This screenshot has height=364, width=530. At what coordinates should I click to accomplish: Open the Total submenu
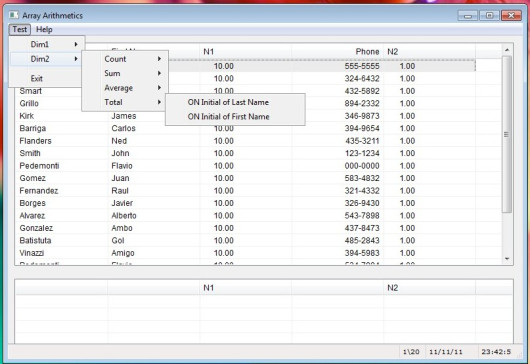pyautogui.click(x=125, y=102)
